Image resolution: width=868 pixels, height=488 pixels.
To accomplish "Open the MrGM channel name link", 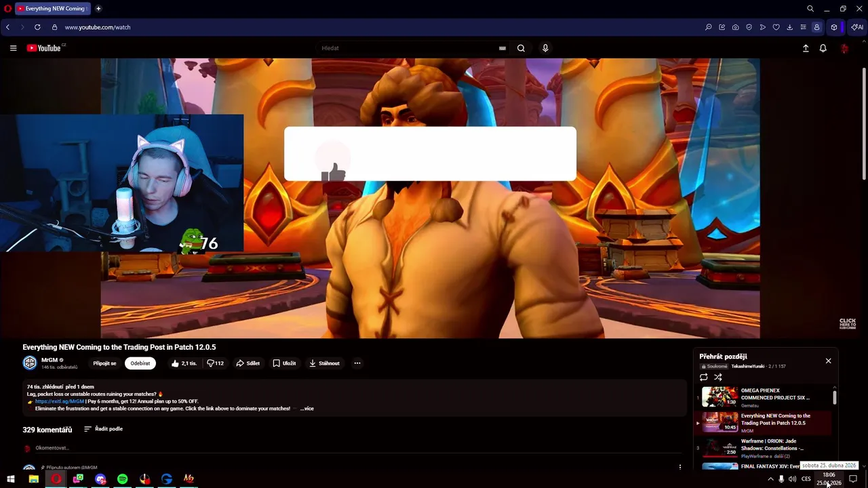I will point(50,360).
